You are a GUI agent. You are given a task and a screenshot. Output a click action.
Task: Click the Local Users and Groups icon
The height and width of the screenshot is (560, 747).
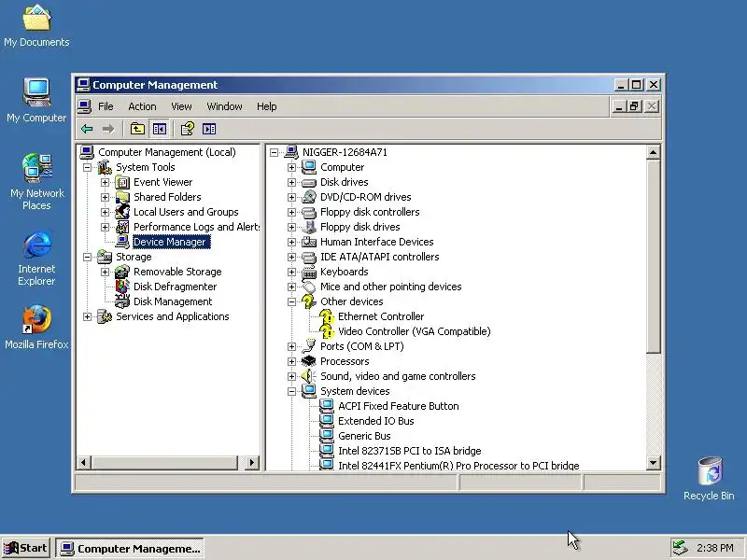click(x=122, y=212)
